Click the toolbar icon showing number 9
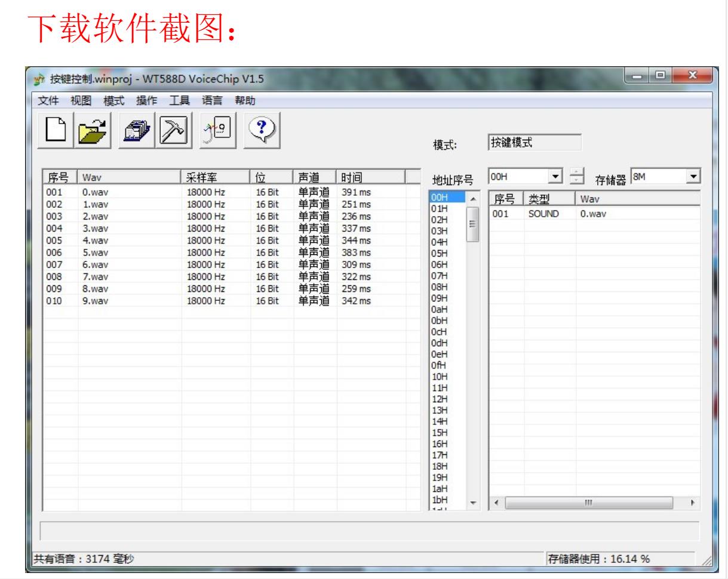Viewport: 728px width, 579px height. click(219, 131)
